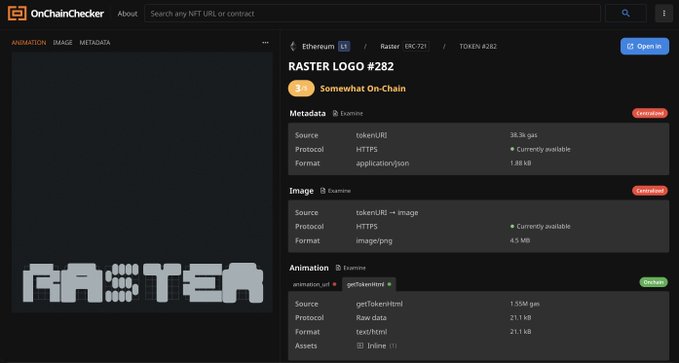Switch to the IMAGE preview tab

pos(63,42)
